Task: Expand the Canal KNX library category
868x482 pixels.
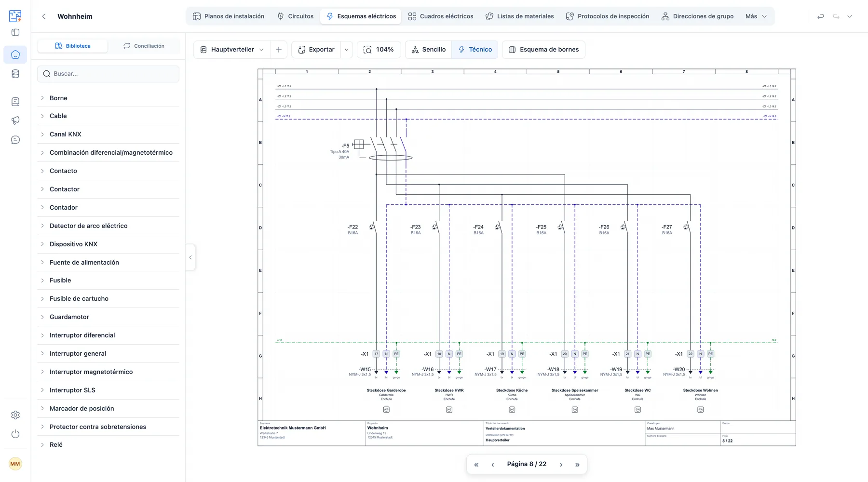Action: [108, 134]
